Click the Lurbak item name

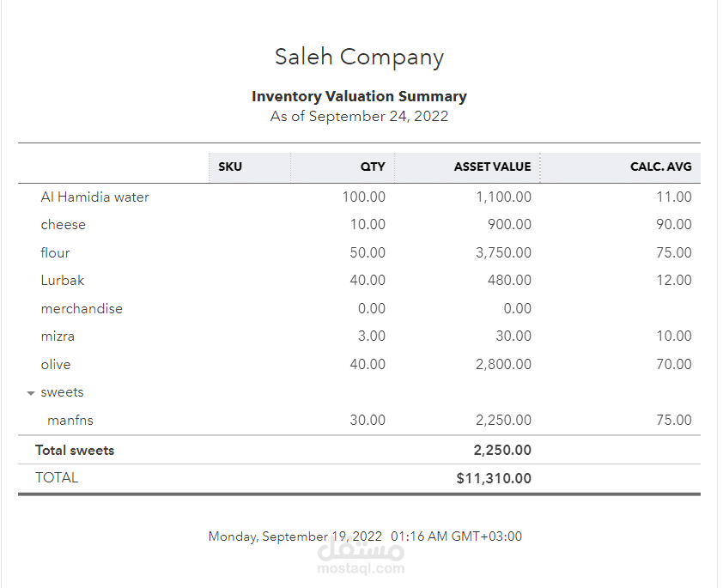(x=62, y=281)
